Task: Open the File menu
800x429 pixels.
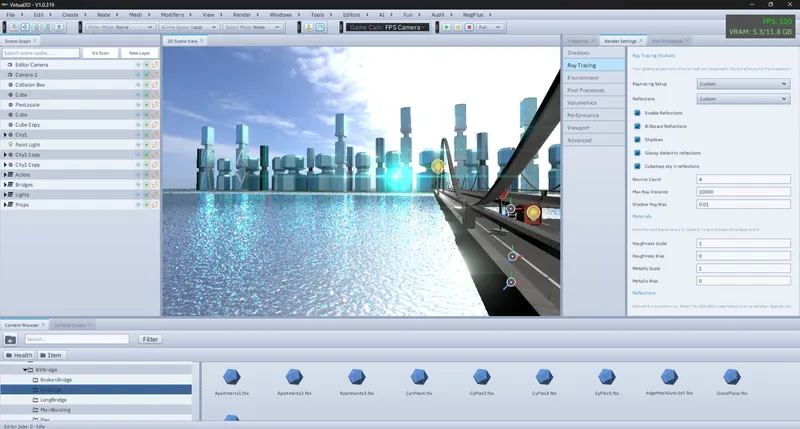Action: tap(10, 15)
